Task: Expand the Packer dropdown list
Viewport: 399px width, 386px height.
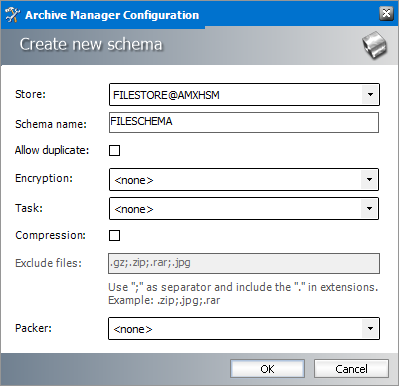Action: 370,329
